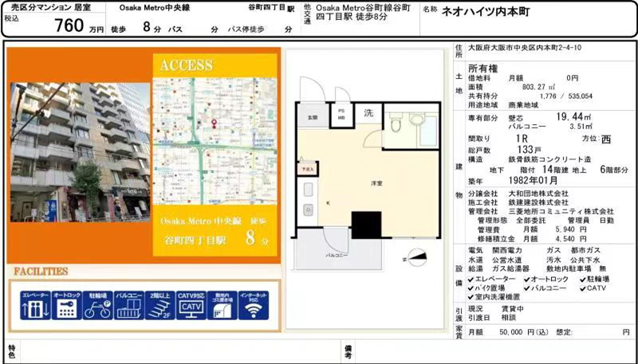Toggle the バイク置場 checkbox
Viewport: 638px width, 364px height.
click(x=471, y=288)
